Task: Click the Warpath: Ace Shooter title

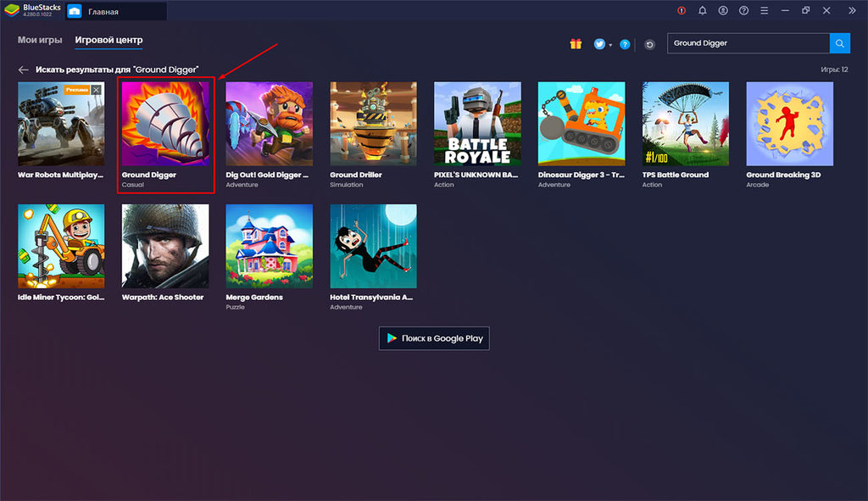Action: [163, 298]
